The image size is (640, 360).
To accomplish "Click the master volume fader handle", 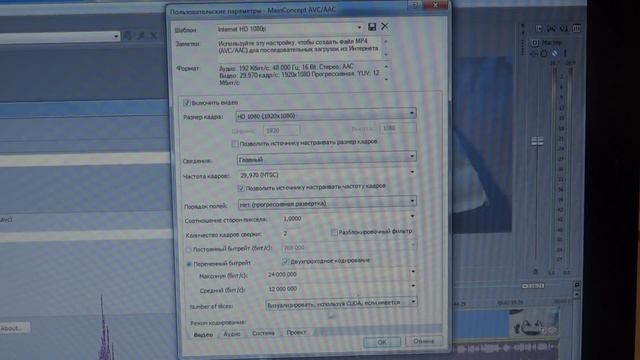I will [537, 141].
